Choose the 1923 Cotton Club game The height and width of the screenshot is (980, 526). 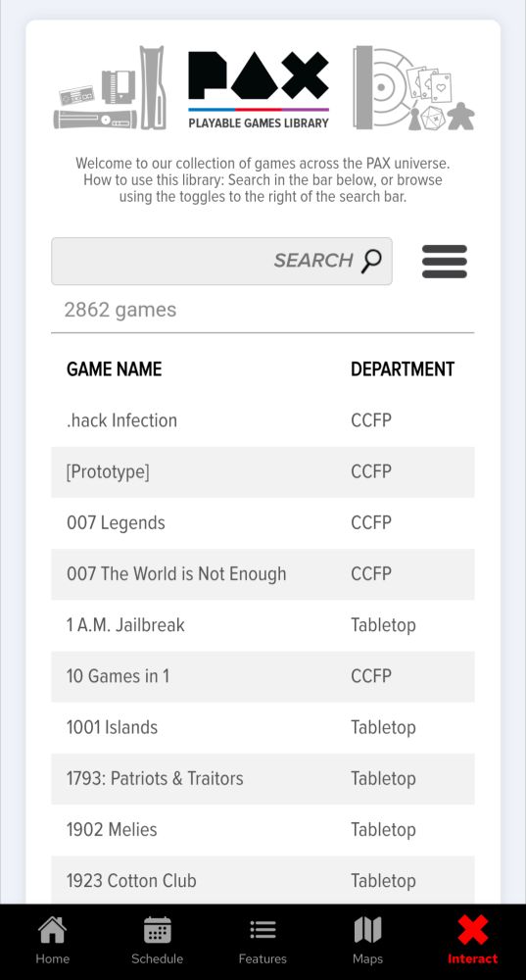click(263, 881)
